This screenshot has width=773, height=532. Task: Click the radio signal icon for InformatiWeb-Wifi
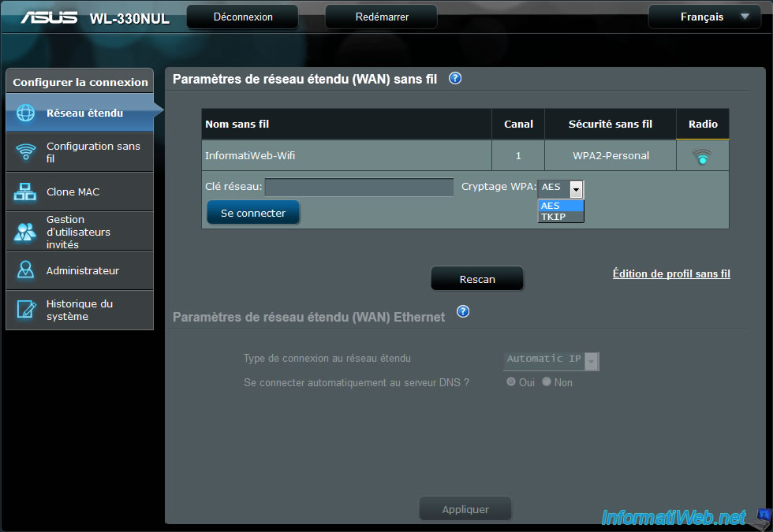coord(702,156)
